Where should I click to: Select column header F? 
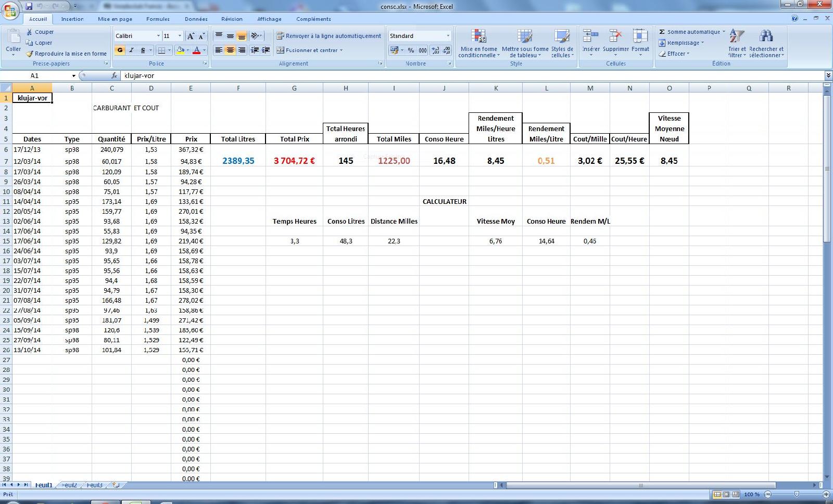pos(238,88)
